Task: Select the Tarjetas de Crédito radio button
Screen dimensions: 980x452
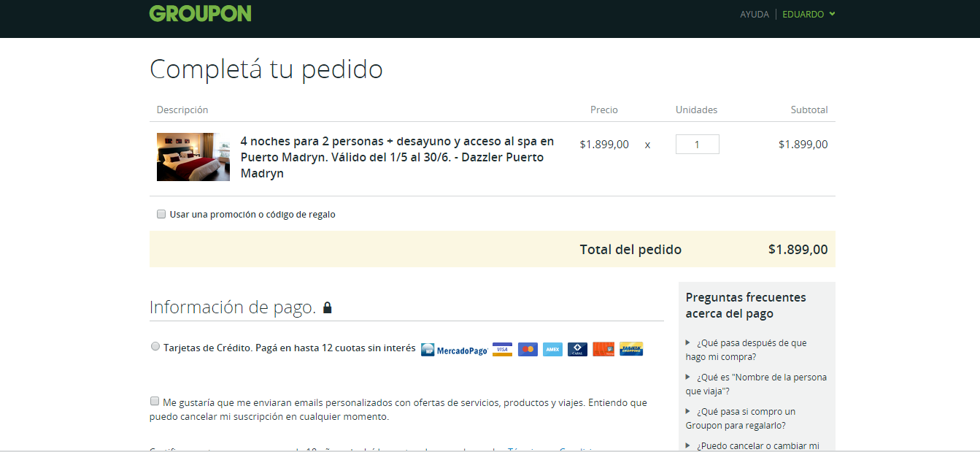Action: click(155, 347)
